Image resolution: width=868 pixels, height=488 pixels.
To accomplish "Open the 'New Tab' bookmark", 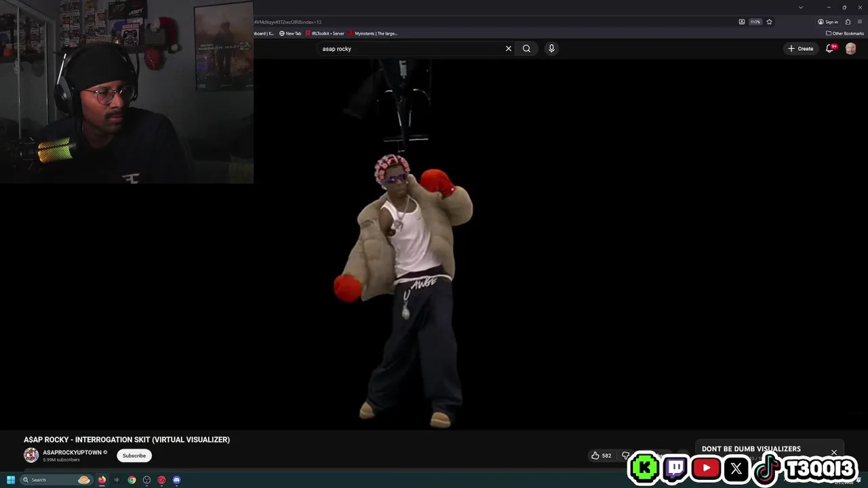I will coord(290,33).
